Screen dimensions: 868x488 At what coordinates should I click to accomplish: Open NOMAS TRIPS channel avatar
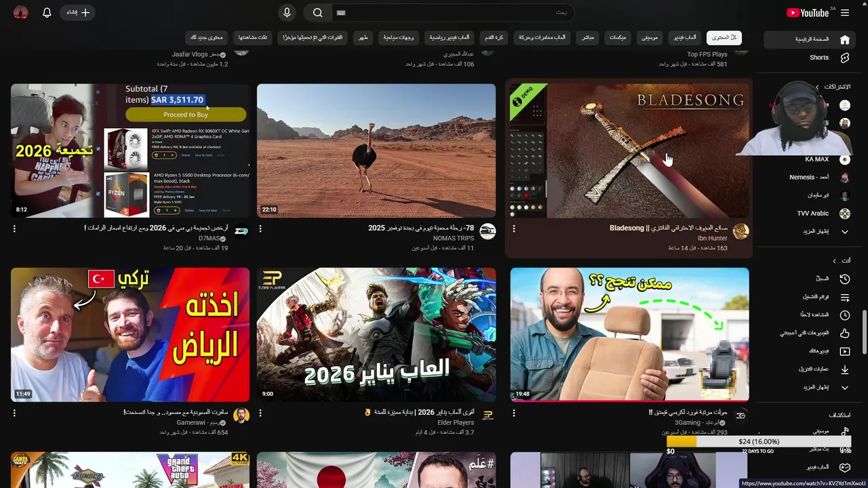click(488, 232)
